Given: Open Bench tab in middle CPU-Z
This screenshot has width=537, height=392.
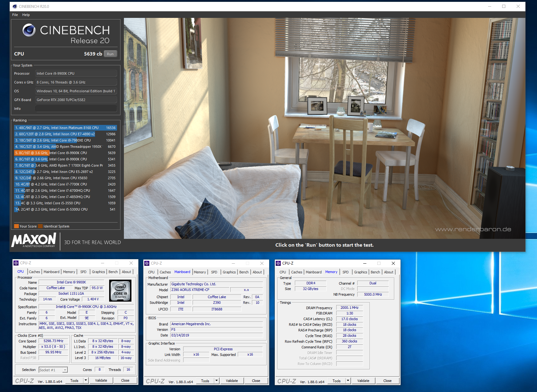Looking at the screenshot, I should point(244,272).
